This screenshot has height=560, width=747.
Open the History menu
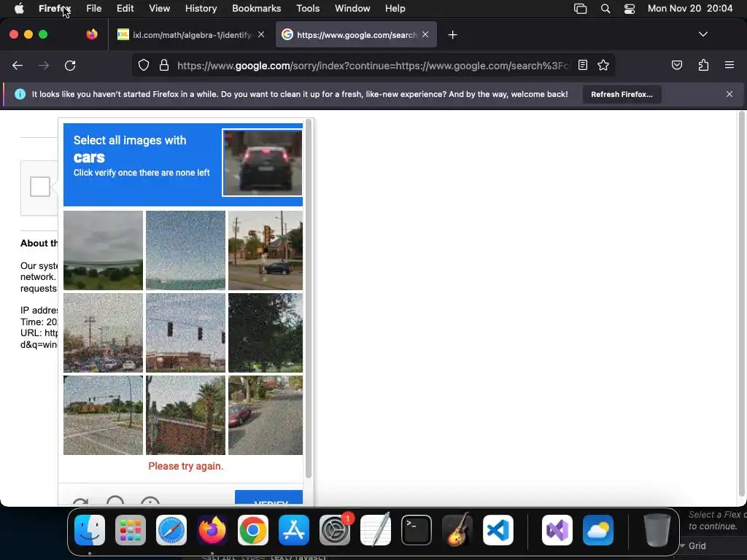coord(201,8)
